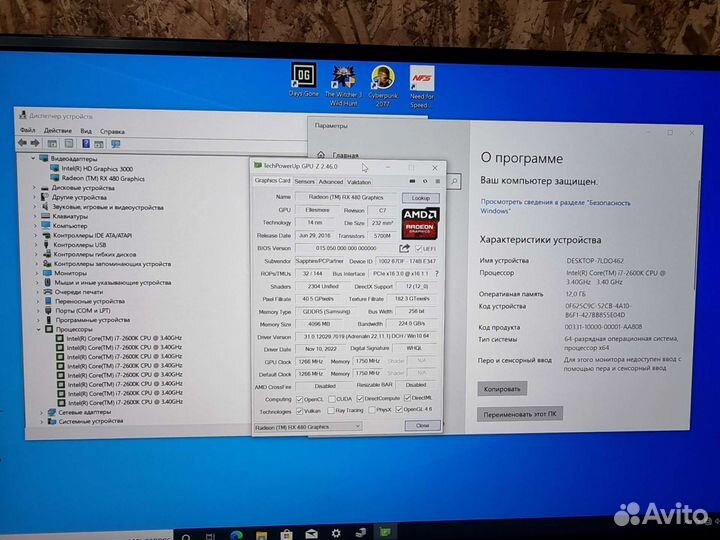Toggle OpenGL 4.6 checkbox
720x540 pixels.
[399, 409]
